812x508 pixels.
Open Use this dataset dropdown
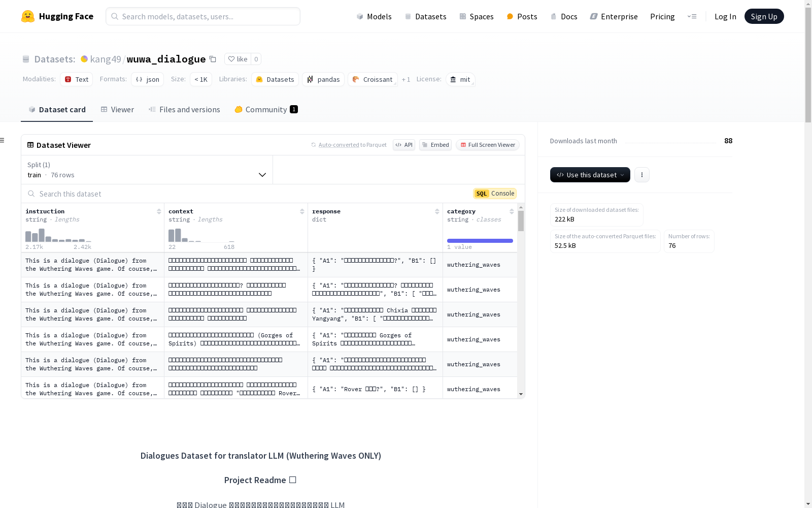tap(590, 175)
